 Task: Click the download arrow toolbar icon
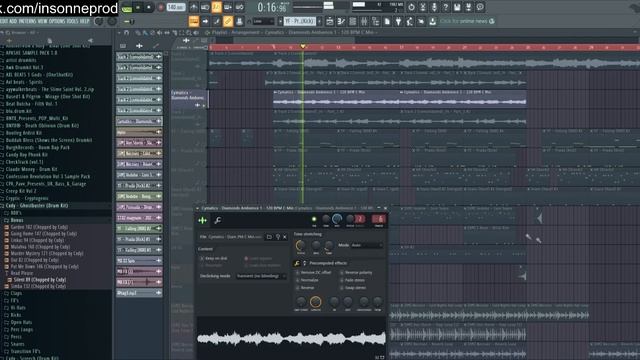(433, 21)
